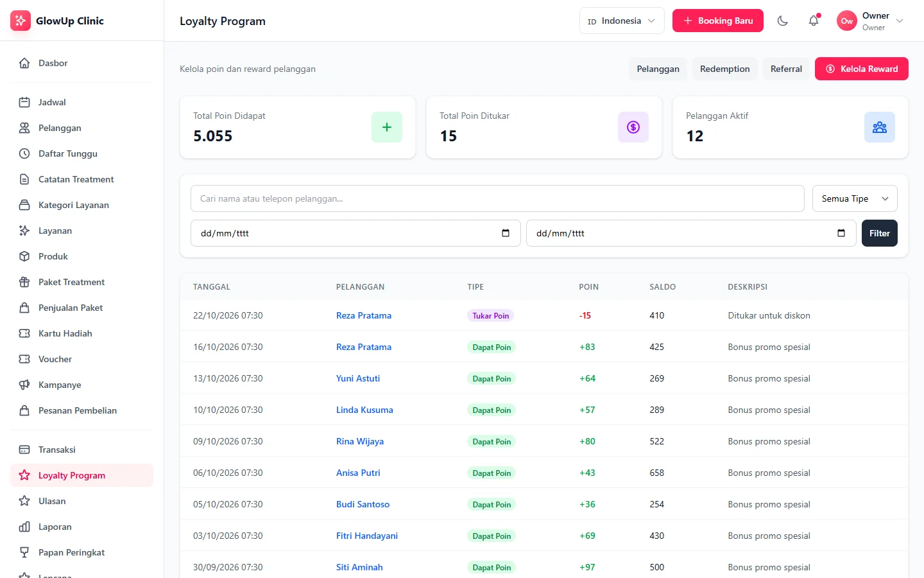Click the Tukar Poin badge

(x=491, y=315)
